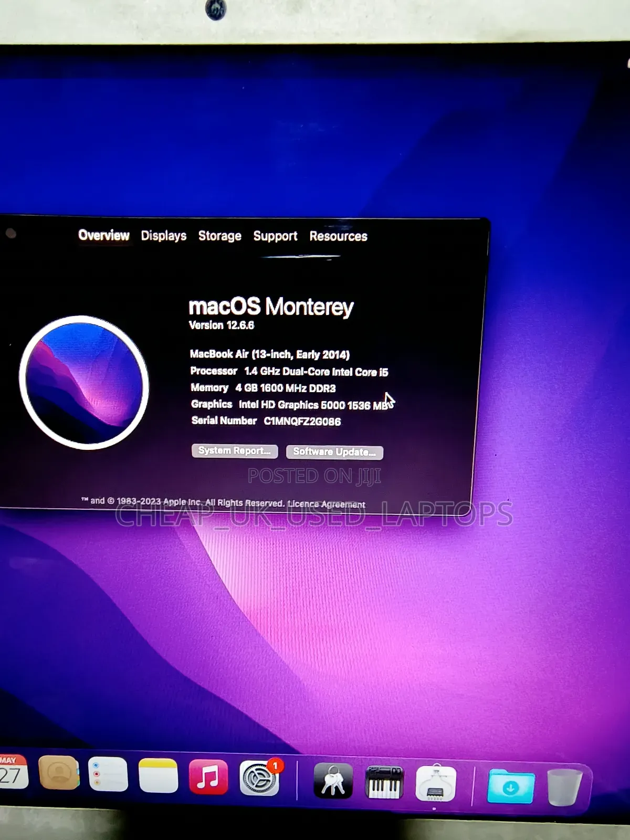
Task: Click the serial number C1MNQFZ2G086
Action: point(302,421)
